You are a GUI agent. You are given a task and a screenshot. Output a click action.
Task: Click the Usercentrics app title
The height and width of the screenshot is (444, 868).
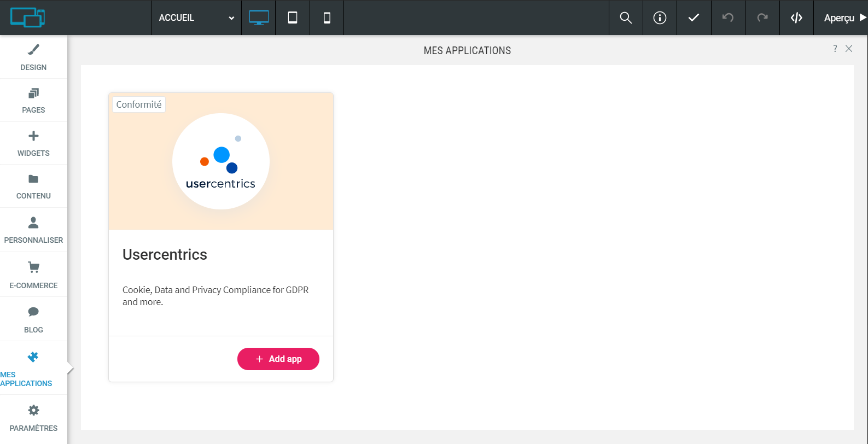coord(165,254)
